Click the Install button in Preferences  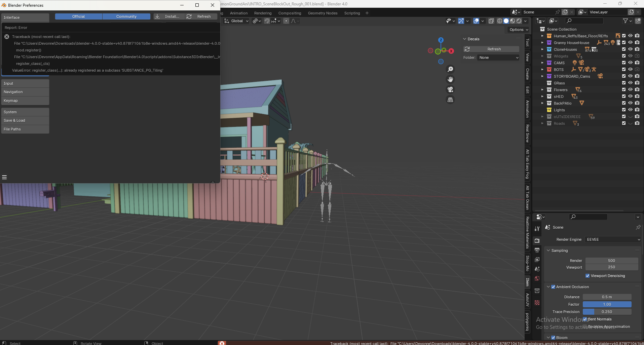click(169, 16)
